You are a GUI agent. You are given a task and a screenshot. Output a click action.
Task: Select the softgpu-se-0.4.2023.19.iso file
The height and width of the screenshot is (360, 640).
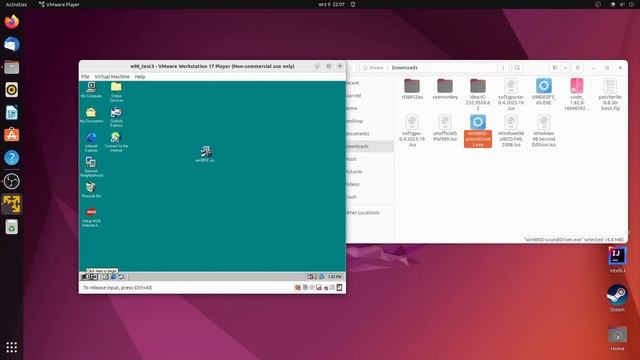point(511,94)
